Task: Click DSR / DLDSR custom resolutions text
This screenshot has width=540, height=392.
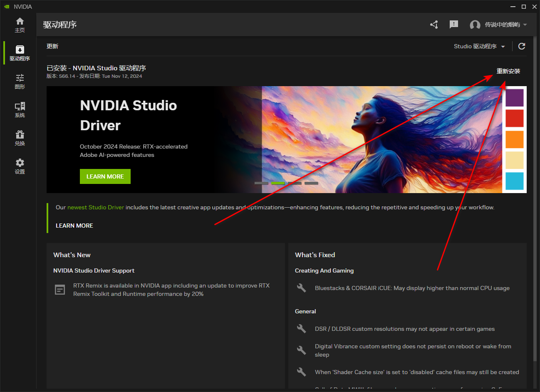Action: pos(405,329)
